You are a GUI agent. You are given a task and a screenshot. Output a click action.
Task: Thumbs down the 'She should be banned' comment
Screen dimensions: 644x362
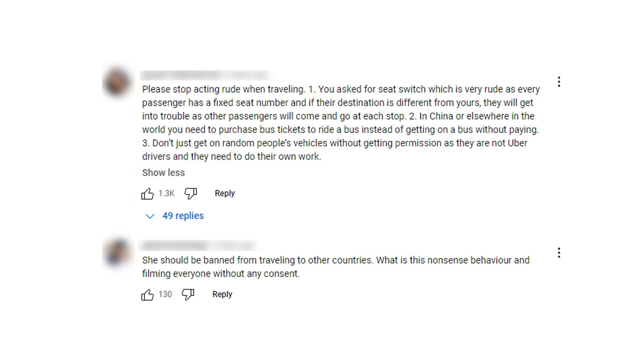click(188, 294)
